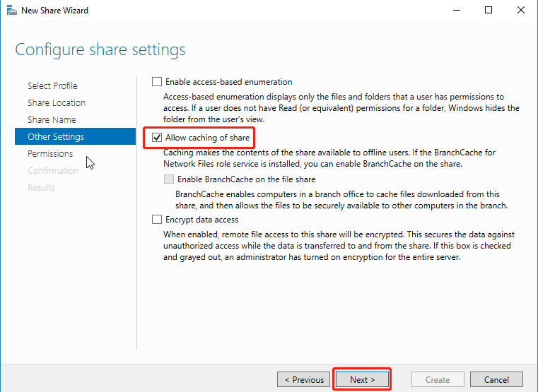538x392 pixels.
Task: Click the 'New Share Wizard' title text
Action: point(55,11)
